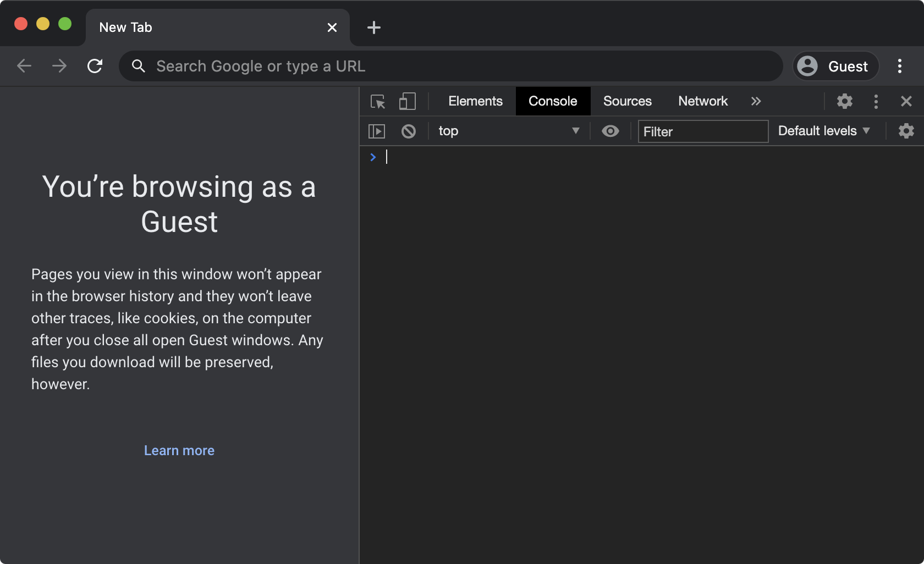Image resolution: width=924 pixels, height=564 pixels.
Task: Open the Default levels dropdown
Action: point(824,131)
